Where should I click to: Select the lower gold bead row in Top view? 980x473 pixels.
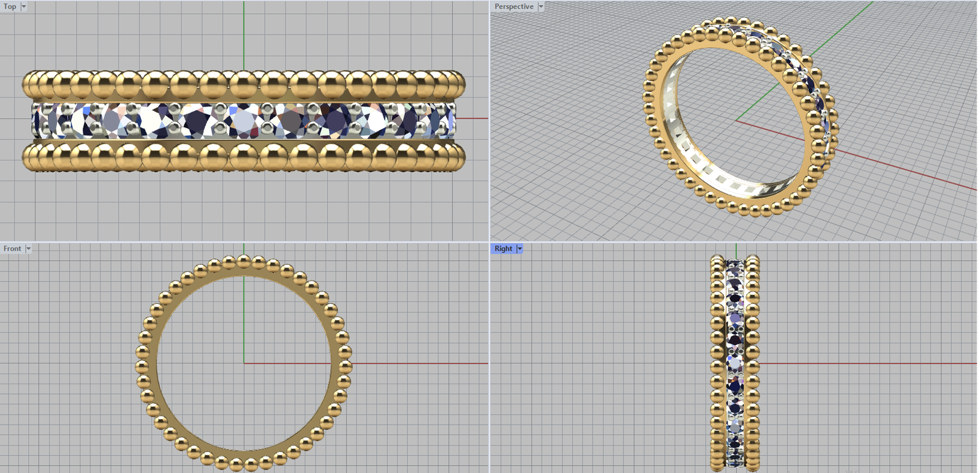[244, 156]
